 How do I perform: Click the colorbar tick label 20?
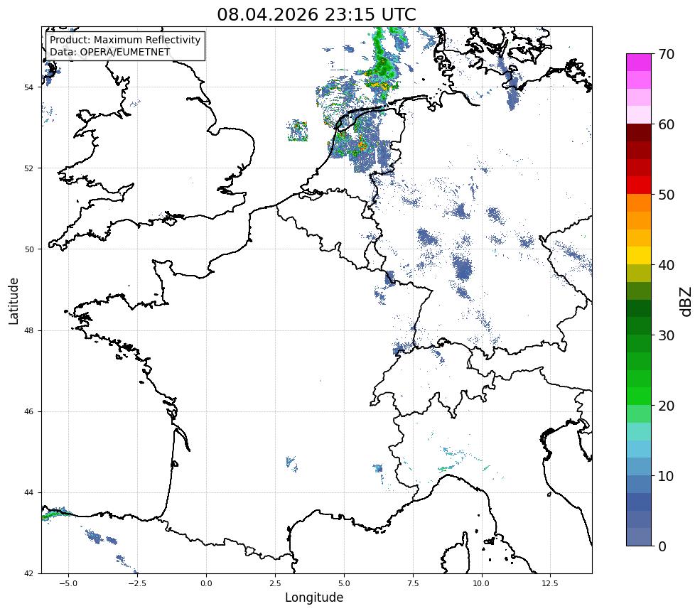tap(666, 406)
